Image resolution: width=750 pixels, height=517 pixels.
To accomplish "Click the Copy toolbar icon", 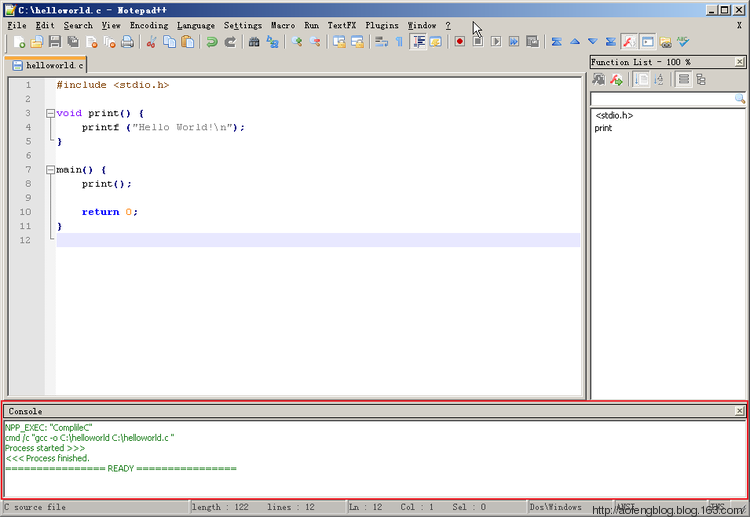I will coord(169,42).
